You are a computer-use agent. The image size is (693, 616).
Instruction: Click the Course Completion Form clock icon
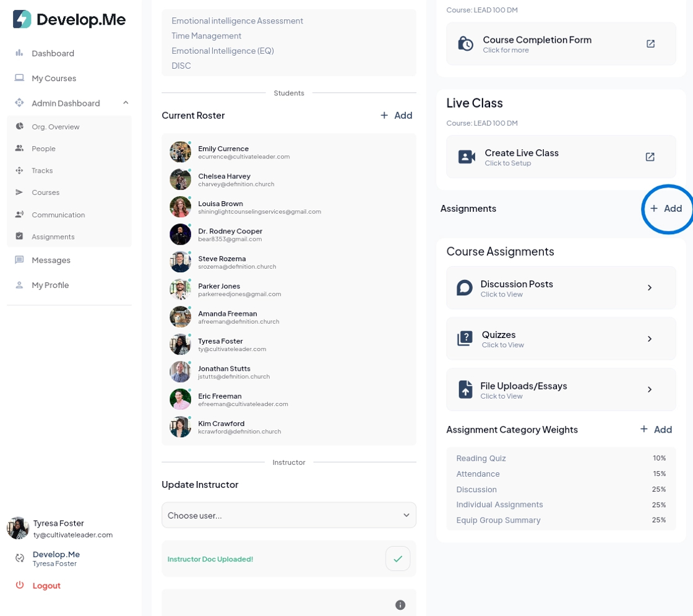coord(465,44)
